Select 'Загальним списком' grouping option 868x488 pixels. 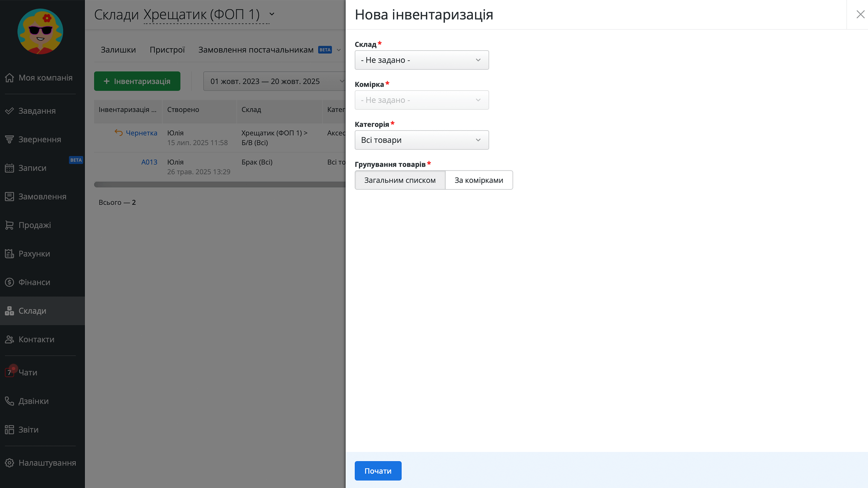click(400, 180)
